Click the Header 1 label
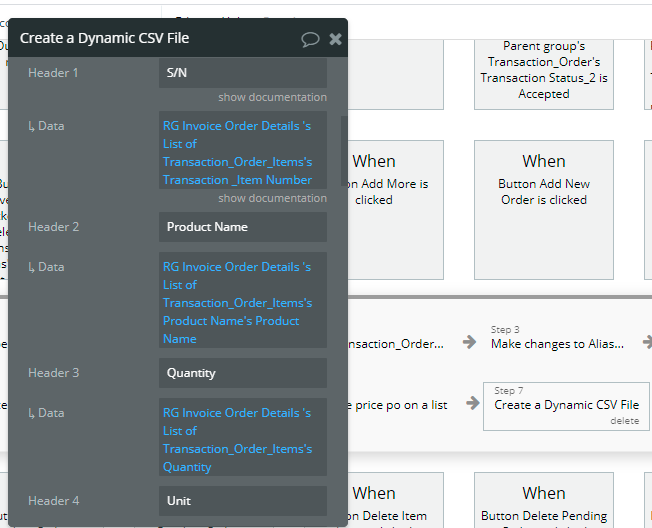Viewport: 652px width, 528px height. 53,73
